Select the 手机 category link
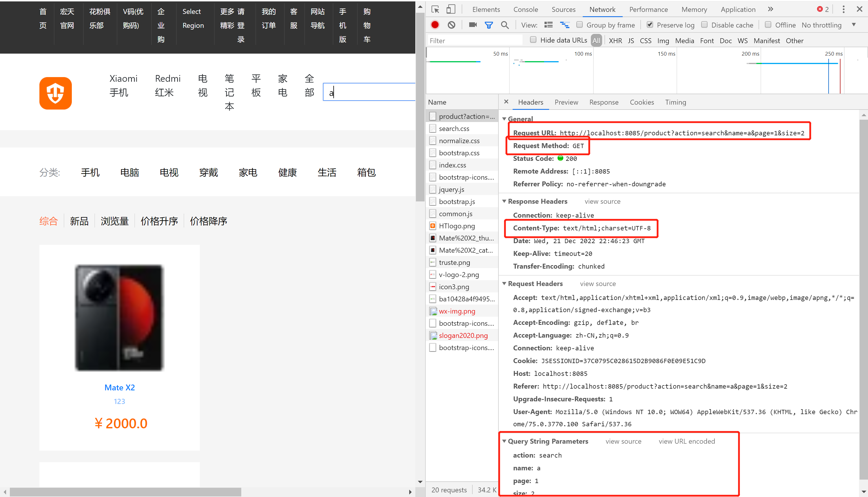This screenshot has height=497, width=868. (x=90, y=172)
